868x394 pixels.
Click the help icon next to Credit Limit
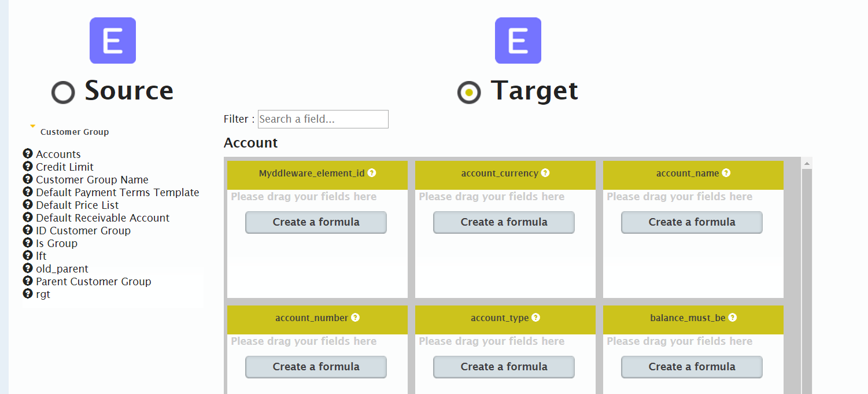point(28,167)
